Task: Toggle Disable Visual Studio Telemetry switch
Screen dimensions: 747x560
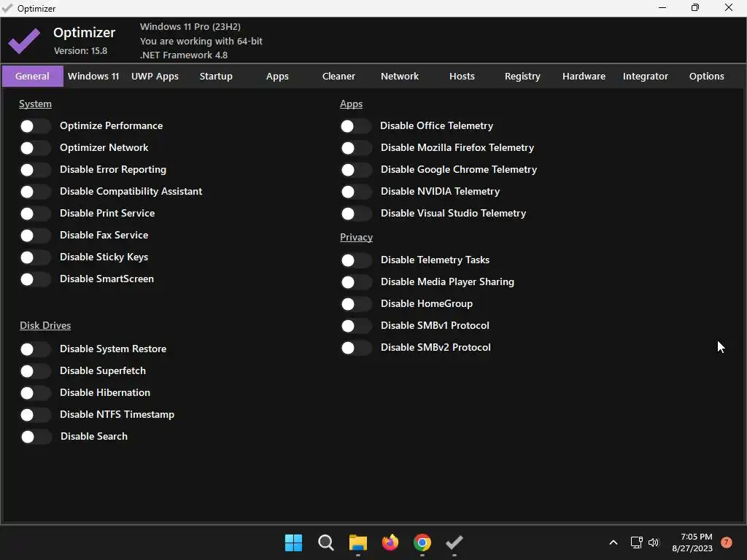Action: tap(356, 214)
